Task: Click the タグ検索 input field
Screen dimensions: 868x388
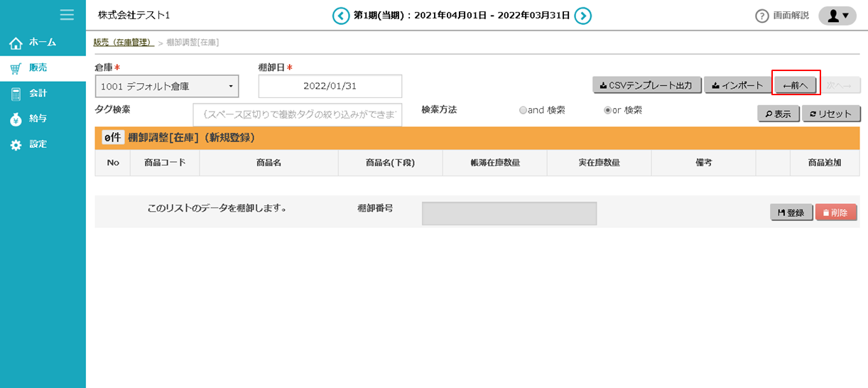Action: 297,114
